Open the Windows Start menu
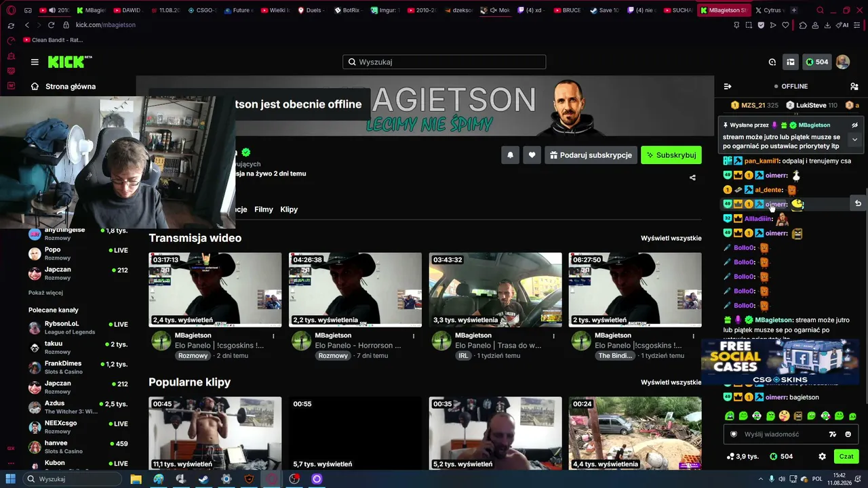The image size is (868, 488). (x=12, y=479)
